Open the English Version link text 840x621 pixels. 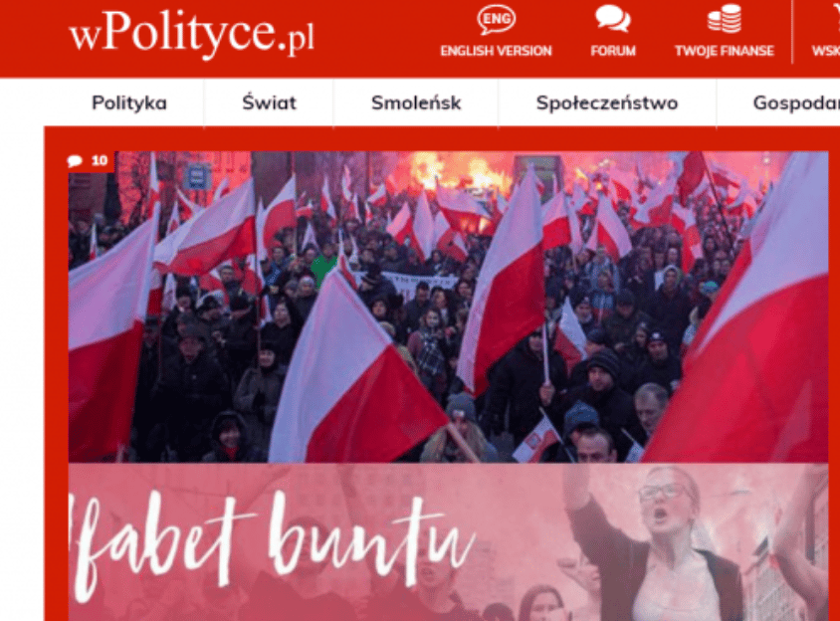pyautogui.click(x=496, y=51)
